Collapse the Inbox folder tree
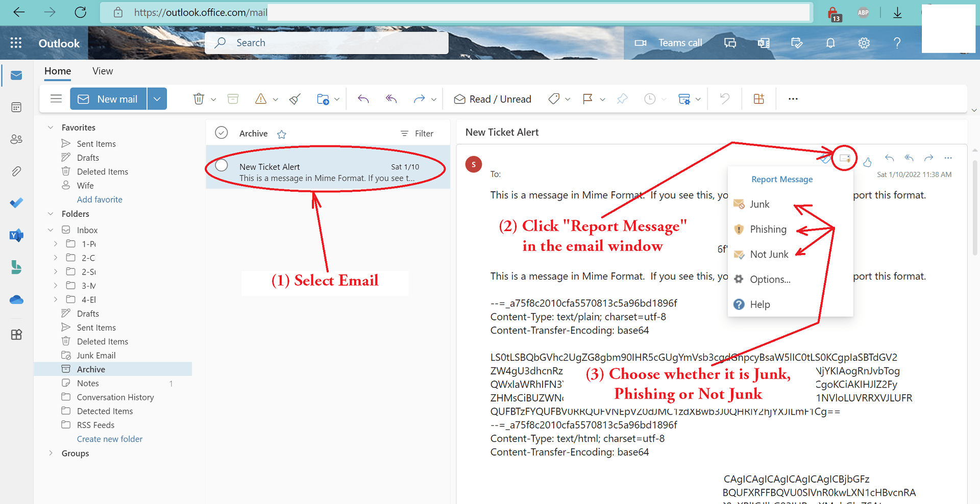Image resolution: width=980 pixels, height=504 pixels. [51, 230]
